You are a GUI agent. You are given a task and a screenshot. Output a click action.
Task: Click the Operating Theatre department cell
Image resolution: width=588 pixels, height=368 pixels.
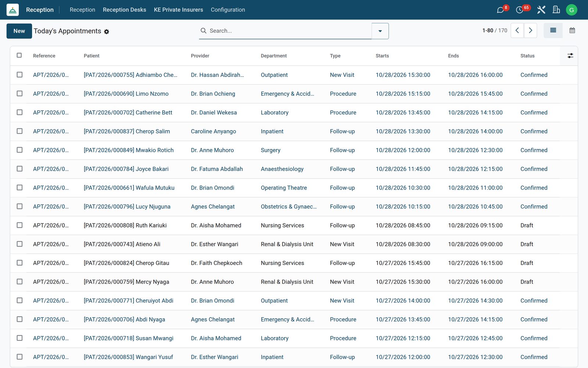click(284, 188)
